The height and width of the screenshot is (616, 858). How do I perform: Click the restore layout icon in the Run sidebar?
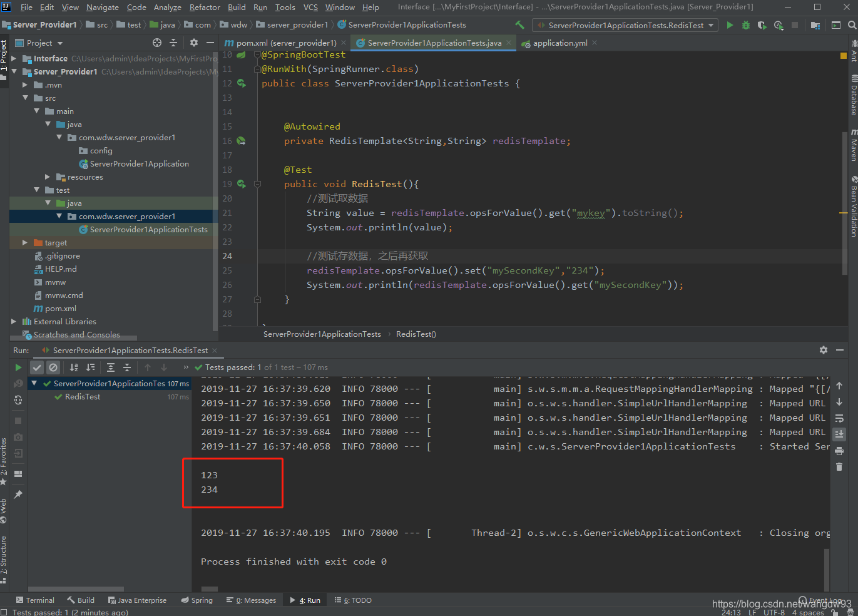point(18,474)
